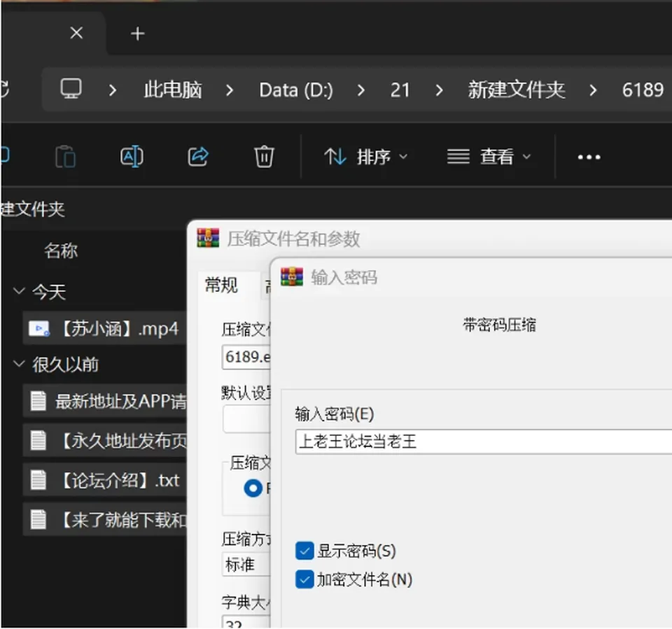Screen dimensions: 672x629
Task: Uncheck the 加密文件名(N) checkbox
Action: [304, 579]
